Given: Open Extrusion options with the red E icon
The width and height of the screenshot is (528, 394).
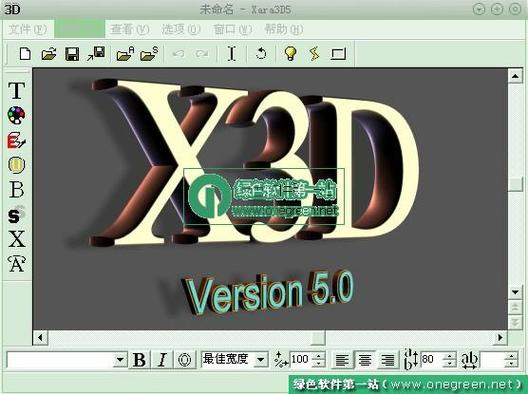Looking at the screenshot, I should 16,140.
